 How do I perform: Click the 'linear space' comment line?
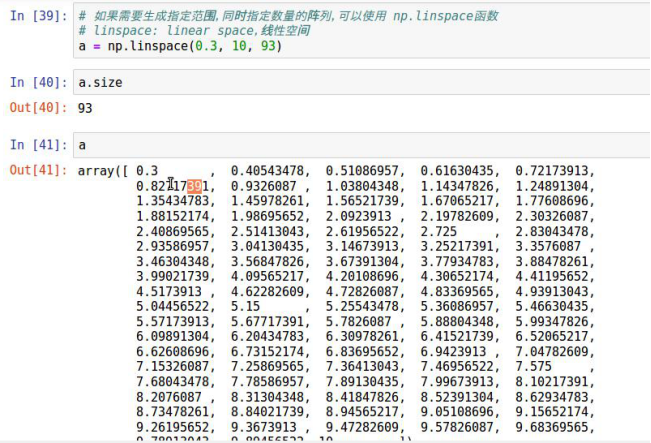tap(194, 31)
